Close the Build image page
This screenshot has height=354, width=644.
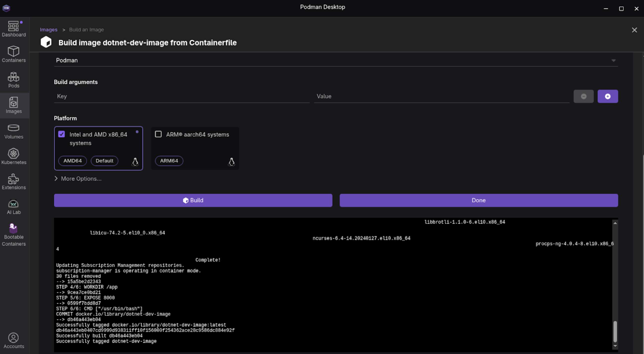point(634,30)
